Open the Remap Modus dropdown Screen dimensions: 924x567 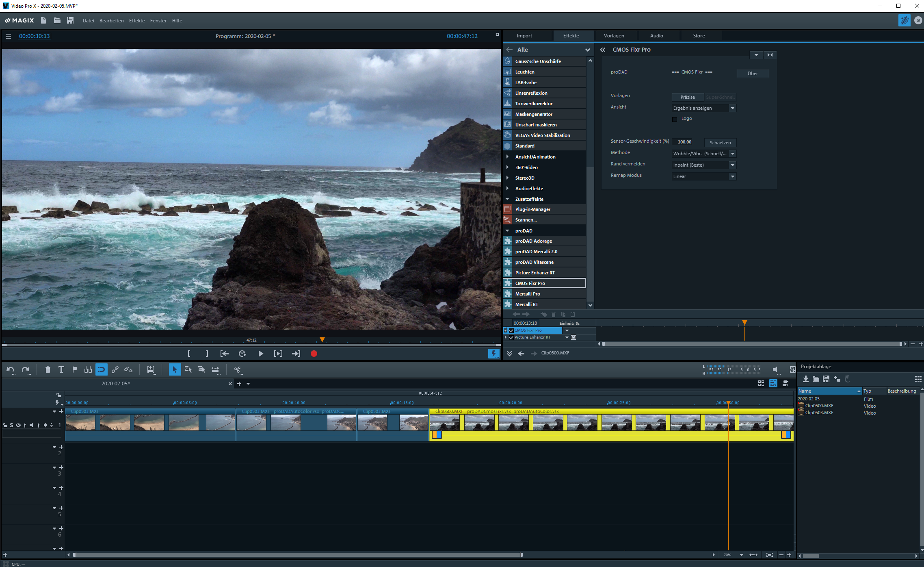(x=703, y=176)
